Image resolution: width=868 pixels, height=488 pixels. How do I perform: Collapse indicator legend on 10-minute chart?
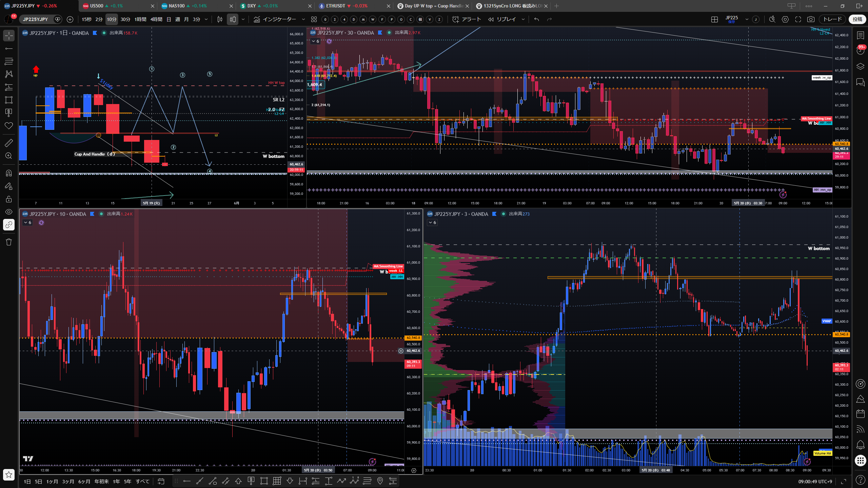pos(27,223)
